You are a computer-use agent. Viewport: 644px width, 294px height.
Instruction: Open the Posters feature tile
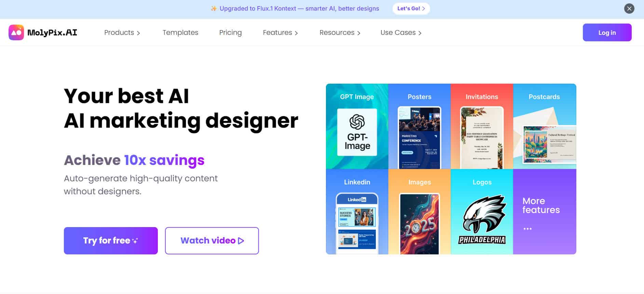click(x=420, y=126)
